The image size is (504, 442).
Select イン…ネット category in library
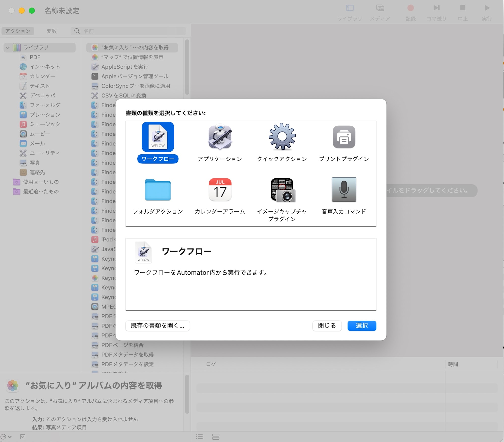[40, 67]
